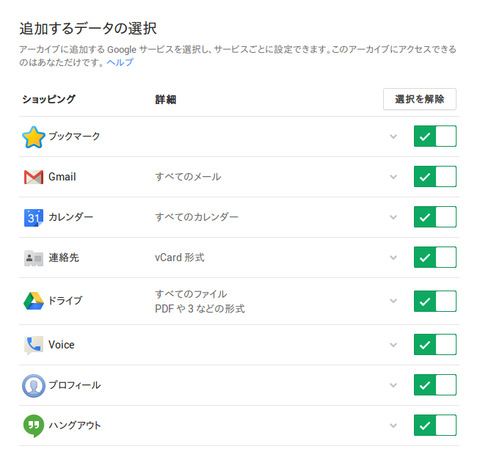Expand the カレンダー row chevron

pos(393,217)
